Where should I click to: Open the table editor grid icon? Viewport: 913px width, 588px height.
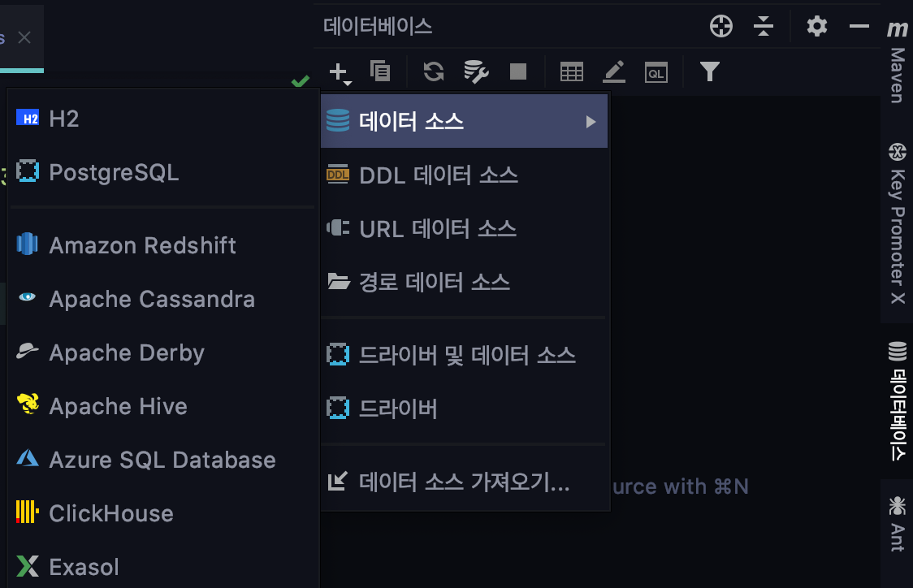click(571, 71)
